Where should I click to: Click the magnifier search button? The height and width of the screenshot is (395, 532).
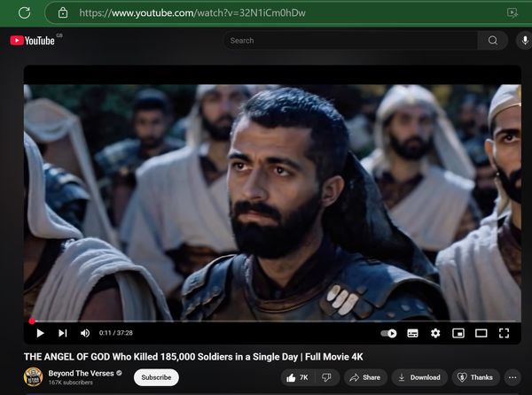(x=493, y=41)
